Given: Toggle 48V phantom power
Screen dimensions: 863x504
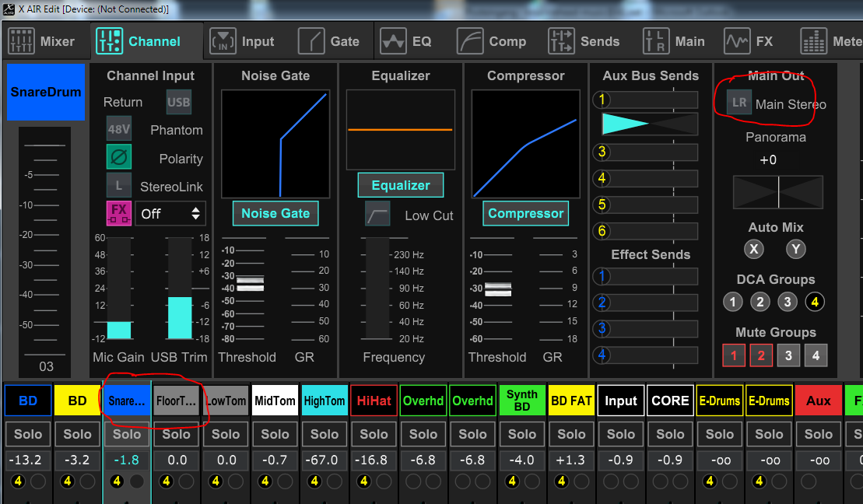Looking at the screenshot, I should [119, 129].
